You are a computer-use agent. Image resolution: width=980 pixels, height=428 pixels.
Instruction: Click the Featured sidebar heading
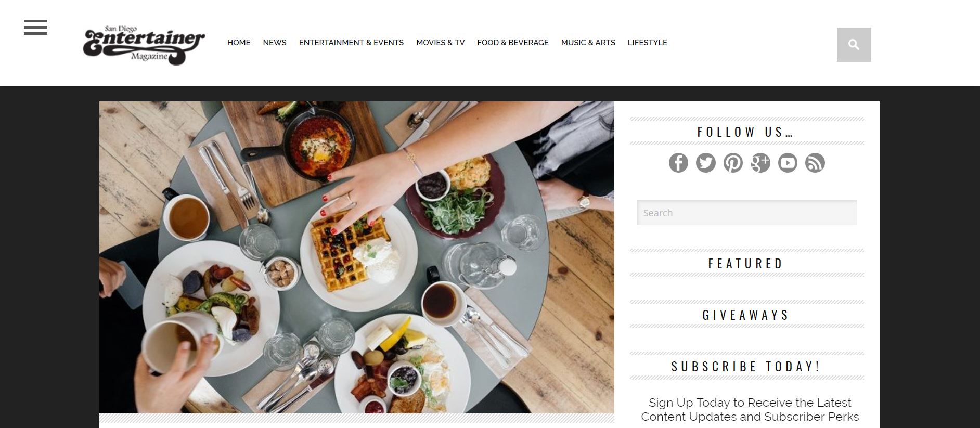click(x=746, y=264)
